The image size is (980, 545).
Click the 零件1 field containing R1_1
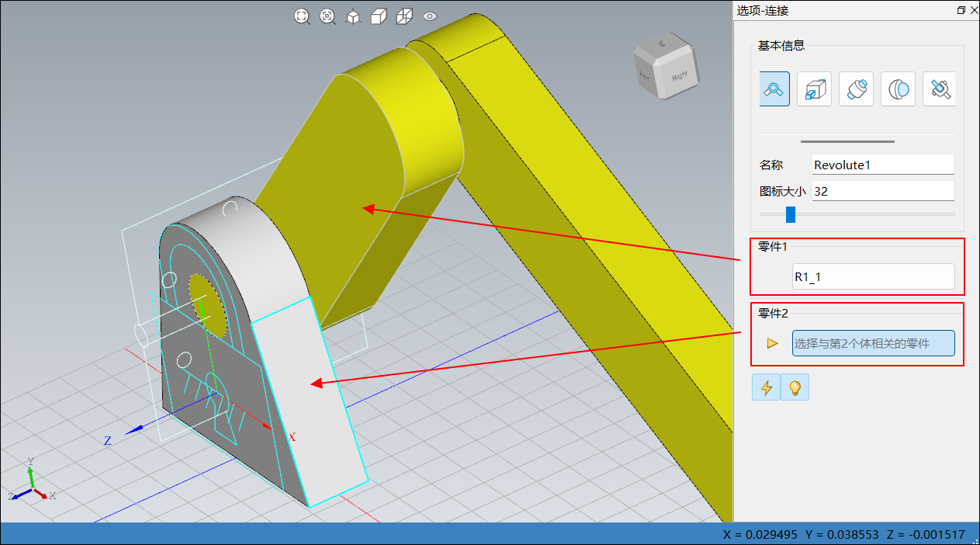coord(873,276)
